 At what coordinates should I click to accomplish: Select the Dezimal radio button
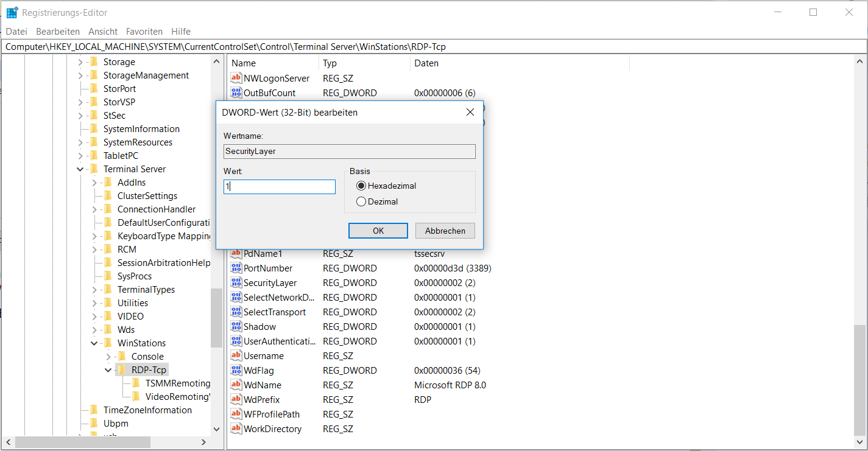tap(361, 201)
